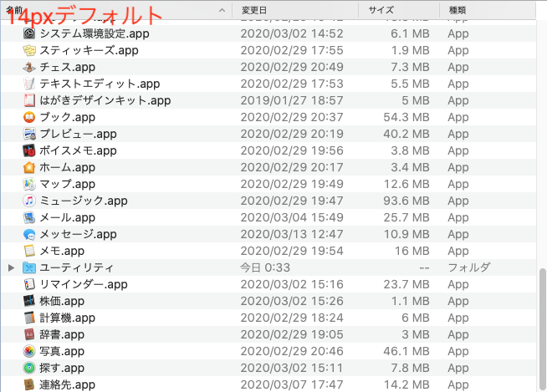Sort by the 変更日 column header

tap(295, 10)
